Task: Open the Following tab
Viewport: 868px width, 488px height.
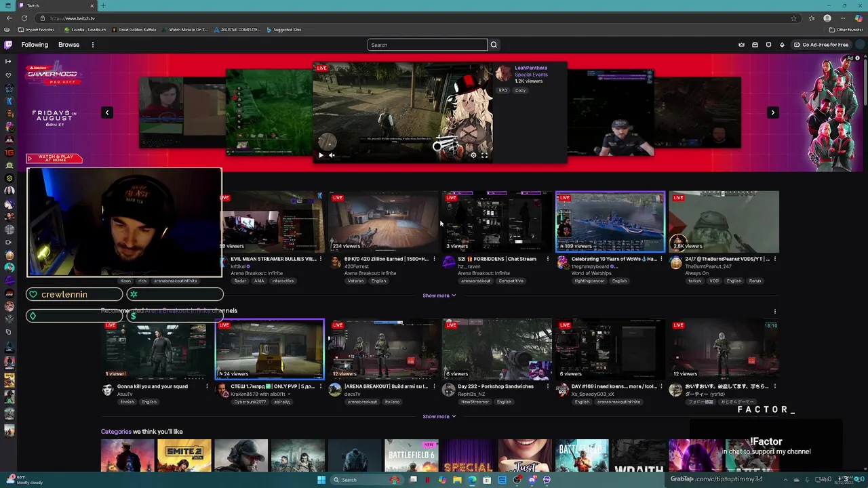Action: pyautogui.click(x=35, y=45)
